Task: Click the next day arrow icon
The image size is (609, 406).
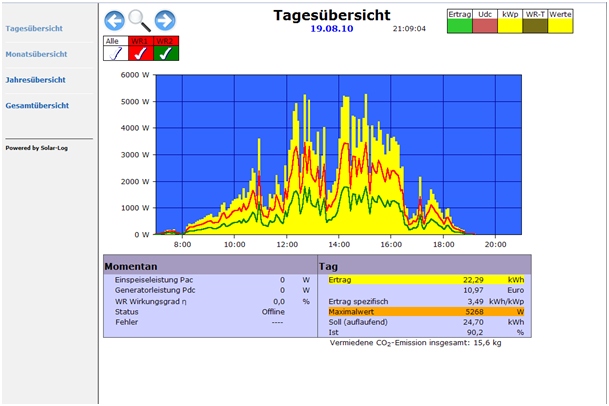Action: tap(165, 20)
